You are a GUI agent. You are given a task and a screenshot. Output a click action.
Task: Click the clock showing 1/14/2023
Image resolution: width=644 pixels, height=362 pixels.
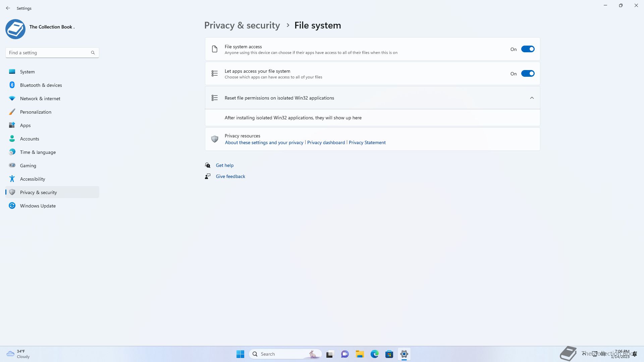[620, 354]
